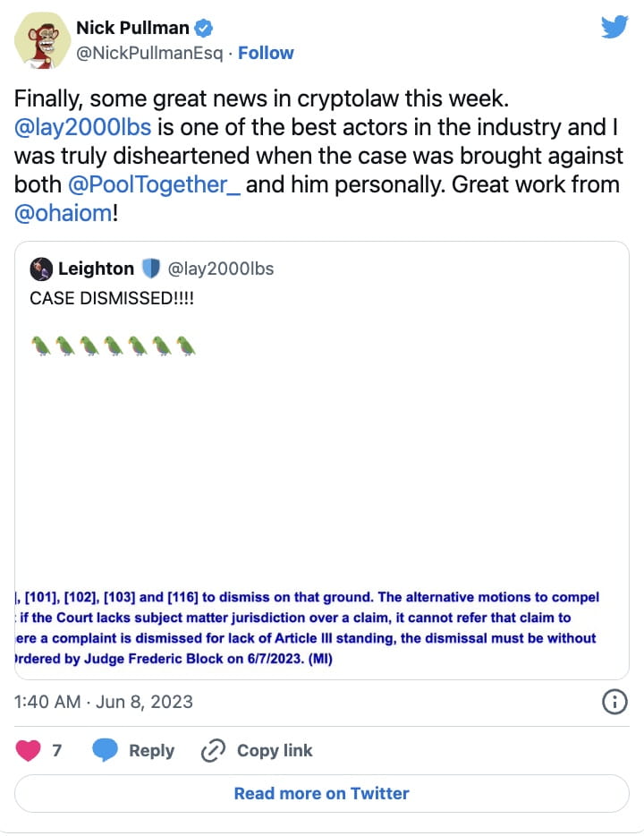Viewport: 644px width, 836px height.
Task: Click Read more on Twitter
Action: (321, 793)
